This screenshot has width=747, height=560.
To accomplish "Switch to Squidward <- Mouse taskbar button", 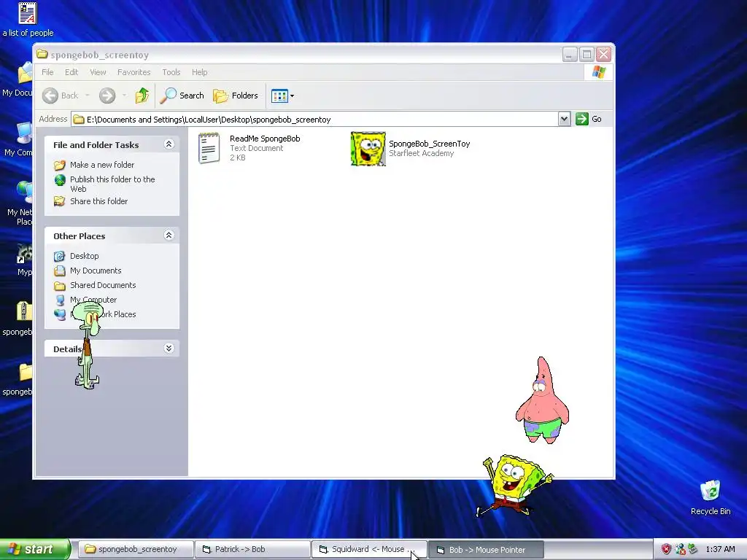I will click(369, 550).
